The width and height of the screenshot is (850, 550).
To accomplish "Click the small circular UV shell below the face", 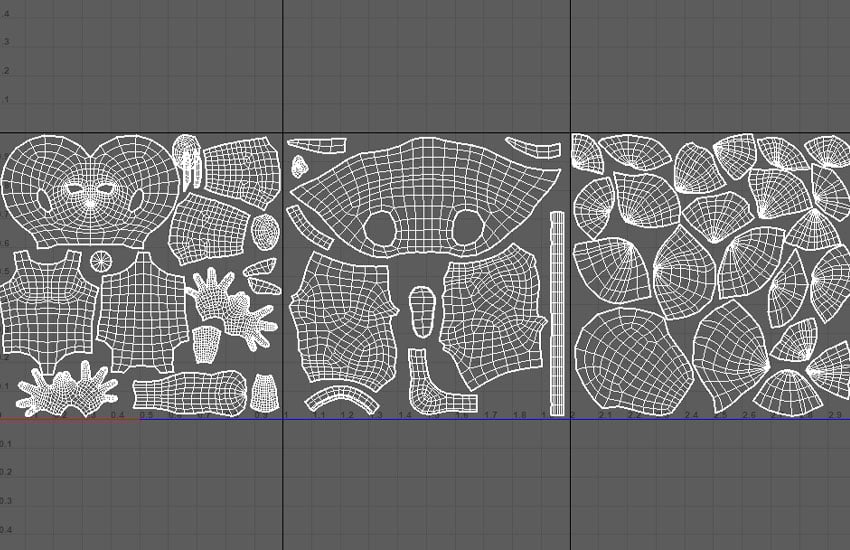I will pos(101,261).
